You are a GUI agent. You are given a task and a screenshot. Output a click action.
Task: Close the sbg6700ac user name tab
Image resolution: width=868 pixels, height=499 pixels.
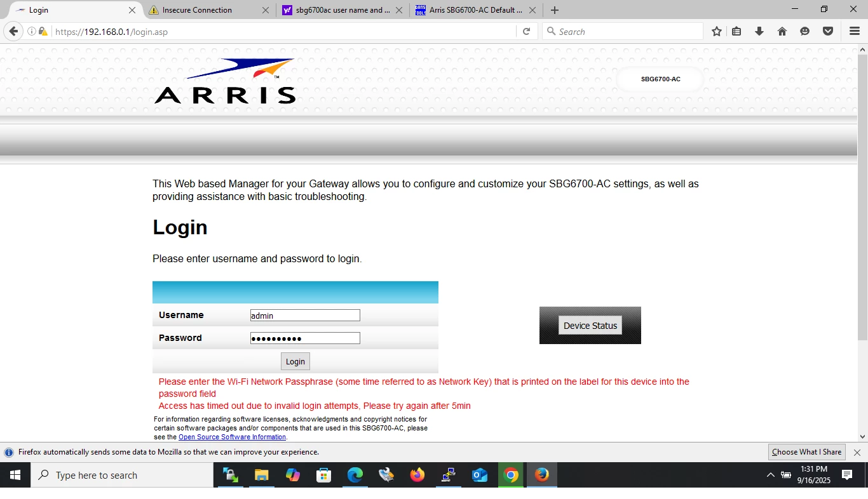click(399, 10)
